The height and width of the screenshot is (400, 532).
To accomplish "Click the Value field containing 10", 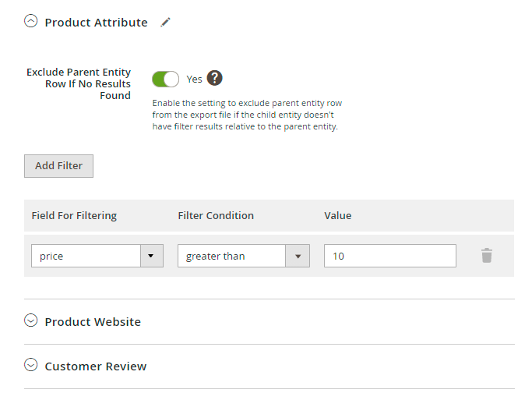I will point(389,256).
